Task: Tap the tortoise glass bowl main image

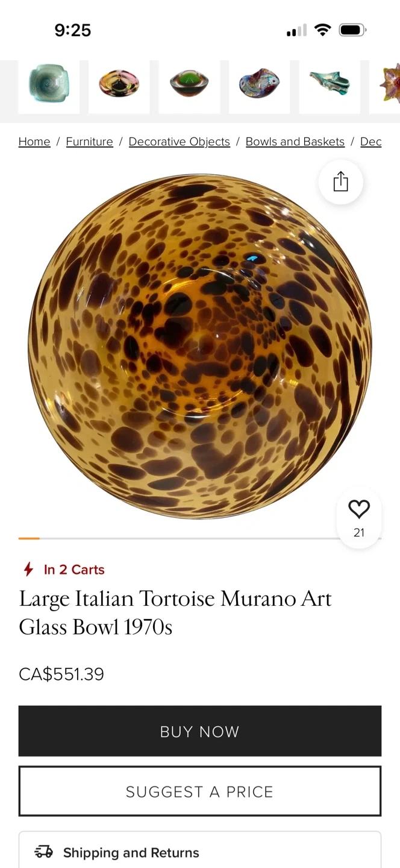Action: point(200,346)
